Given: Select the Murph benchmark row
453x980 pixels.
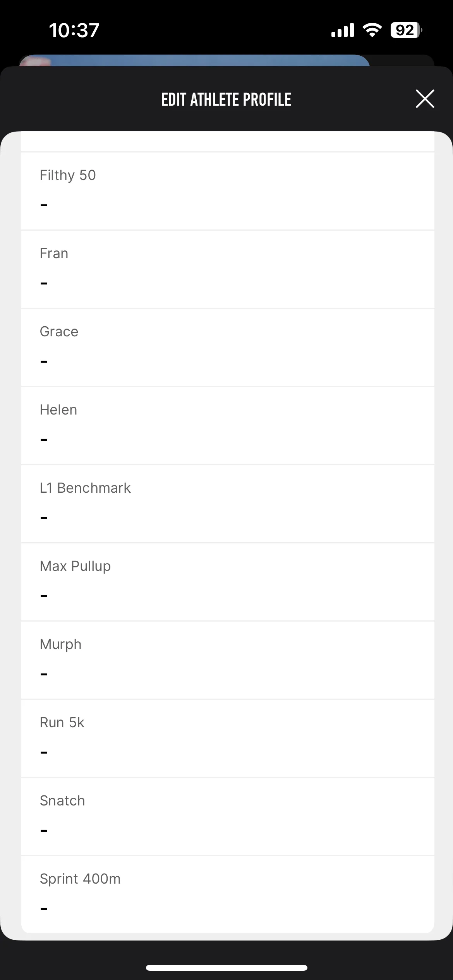Looking at the screenshot, I should 228,660.
